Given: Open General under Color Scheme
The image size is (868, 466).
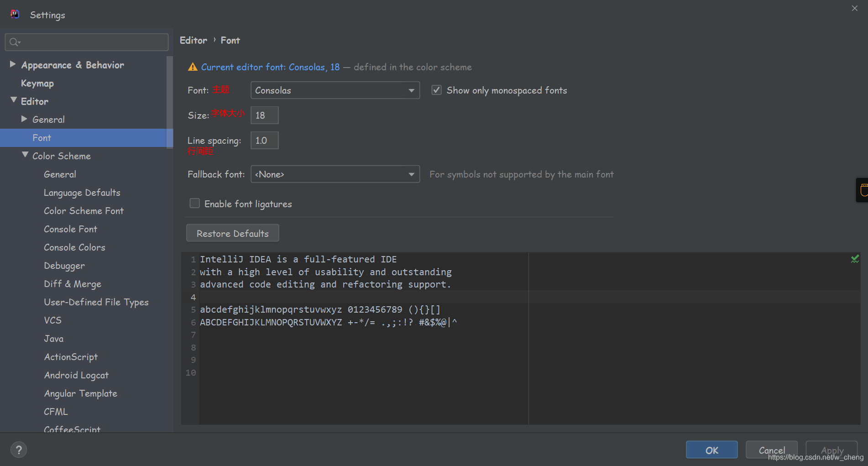Looking at the screenshot, I should [60, 174].
